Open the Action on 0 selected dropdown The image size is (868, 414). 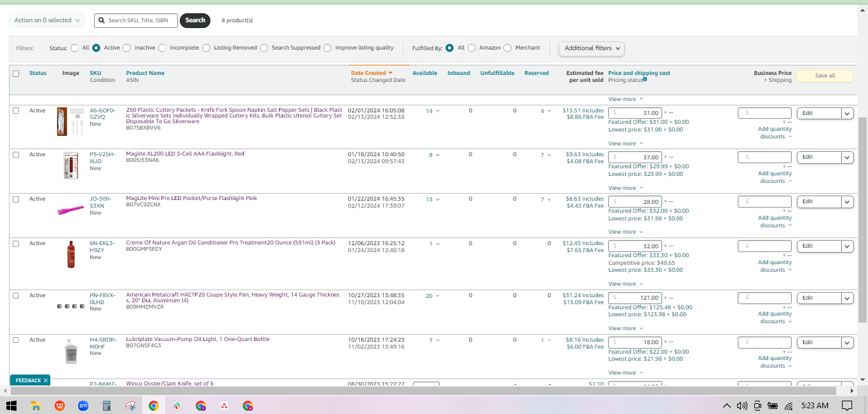(46, 20)
